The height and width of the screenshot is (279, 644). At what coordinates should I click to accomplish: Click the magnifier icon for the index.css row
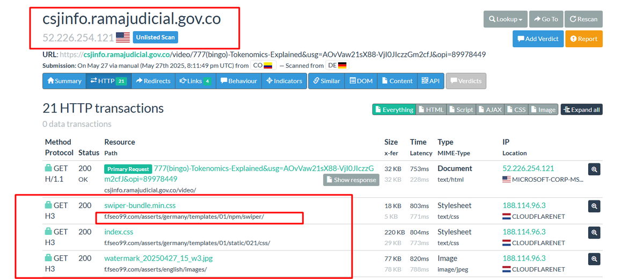click(594, 232)
